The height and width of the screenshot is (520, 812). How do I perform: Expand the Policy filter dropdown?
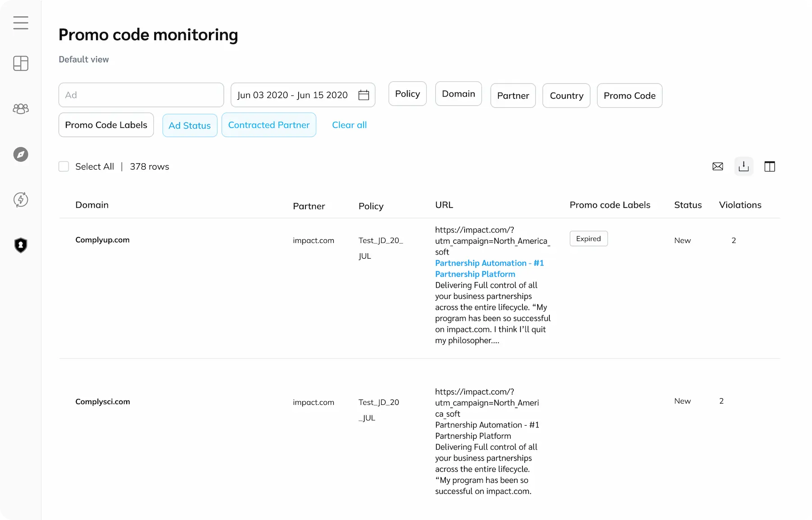[407, 94]
